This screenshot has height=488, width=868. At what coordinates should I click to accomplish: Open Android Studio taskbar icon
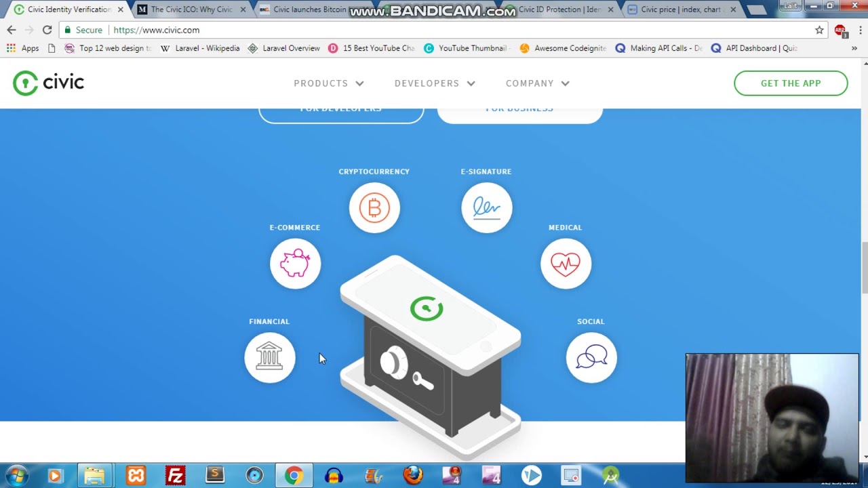[x=610, y=476]
